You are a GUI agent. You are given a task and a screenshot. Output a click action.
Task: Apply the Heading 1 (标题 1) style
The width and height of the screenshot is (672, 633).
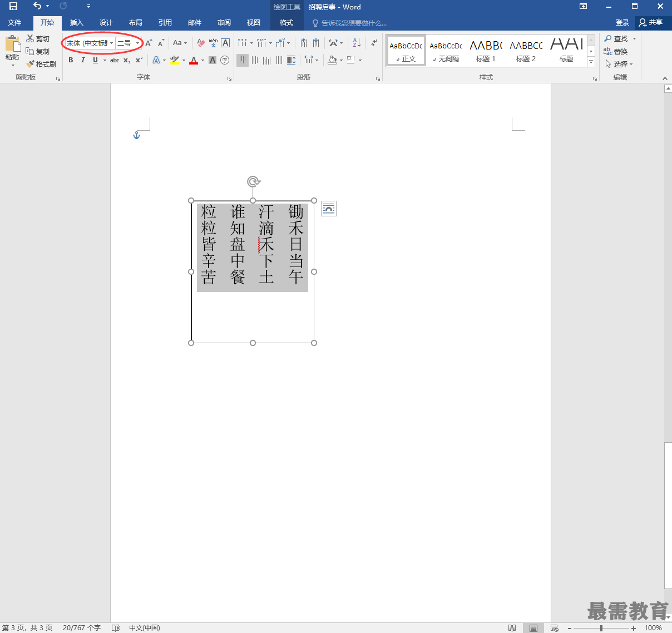point(486,51)
